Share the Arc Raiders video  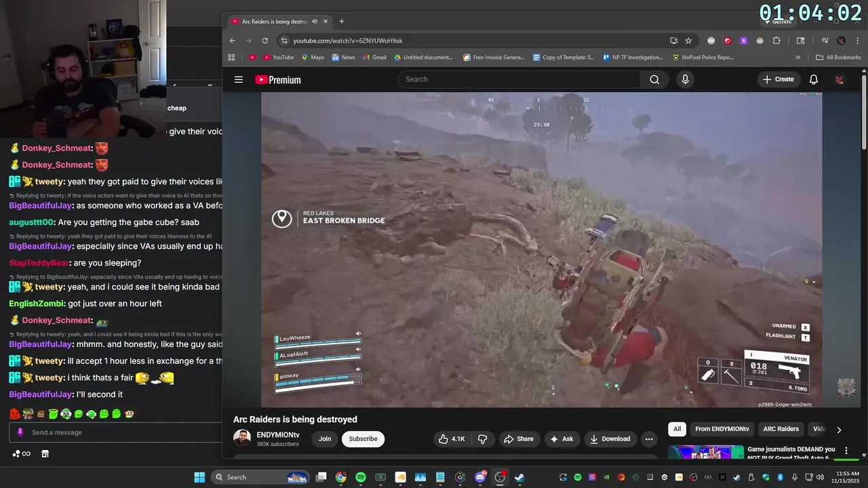pos(519,439)
